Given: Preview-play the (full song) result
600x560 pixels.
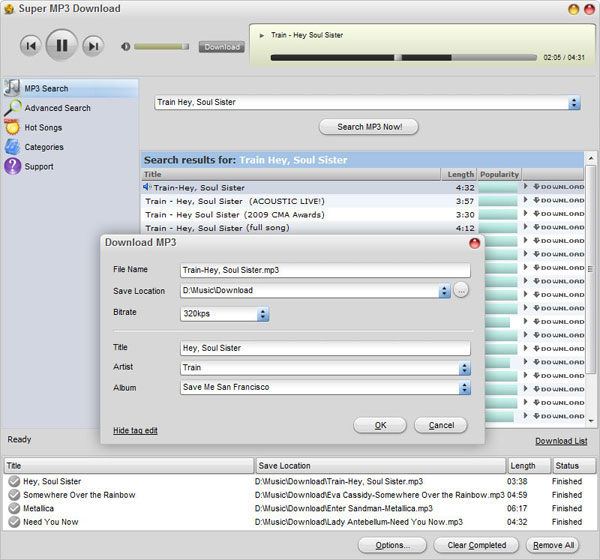Looking at the screenshot, I should point(526,227).
